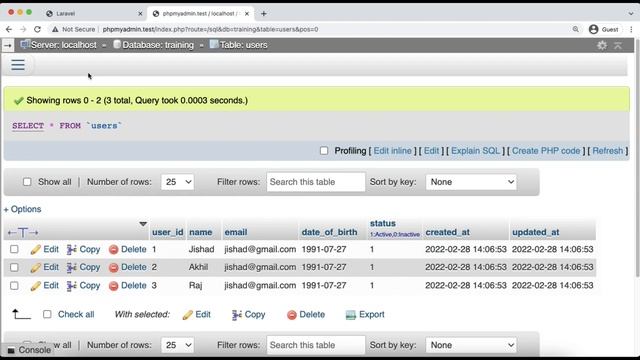640x360 pixels.
Task: Click the pencil Edit icon for Jishad row
Action: [36, 249]
